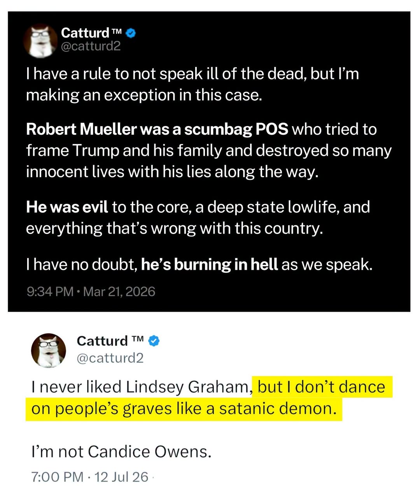Screen dimensions: 420x504
Task: Click the bold phrase 'He was evil'
Action: [x=67, y=207]
